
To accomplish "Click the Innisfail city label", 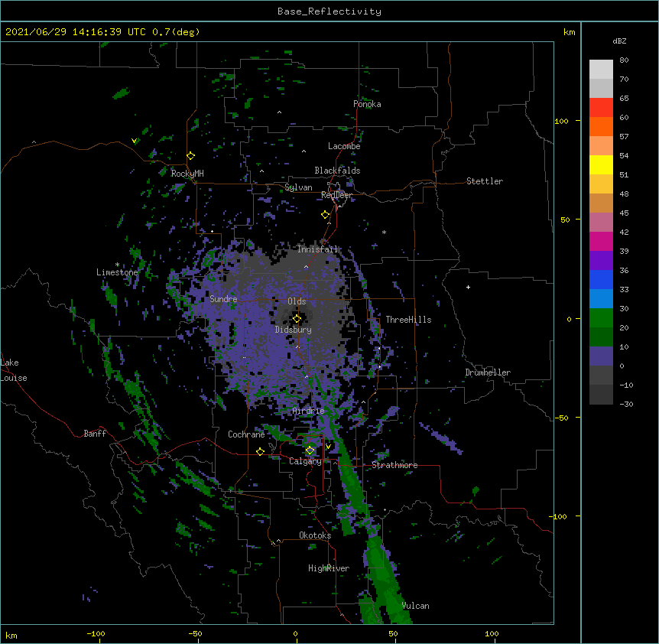I will (x=317, y=249).
